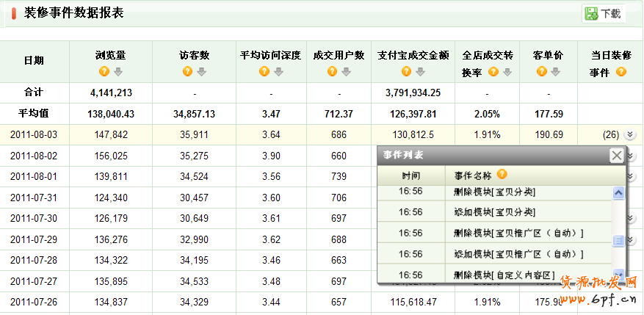Sort by 访客数 using the down arrow
The width and height of the screenshot is (644, 315).
coord(201,71)
